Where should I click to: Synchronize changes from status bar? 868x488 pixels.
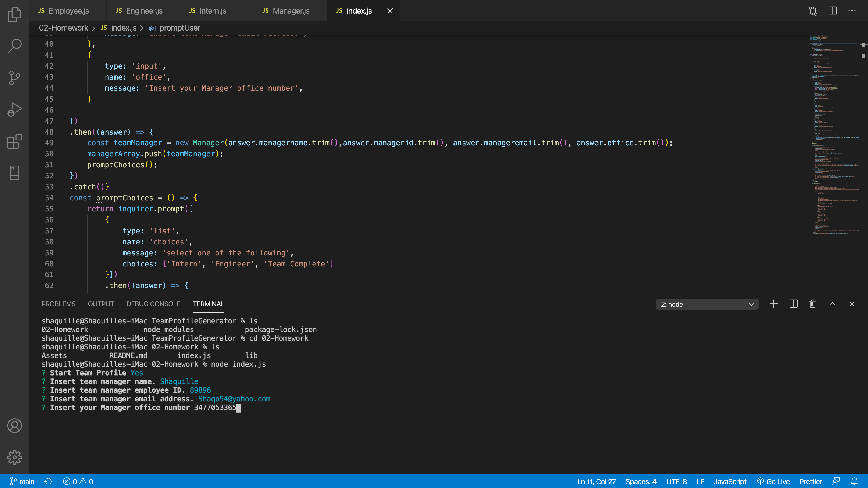tap(48, 481)
